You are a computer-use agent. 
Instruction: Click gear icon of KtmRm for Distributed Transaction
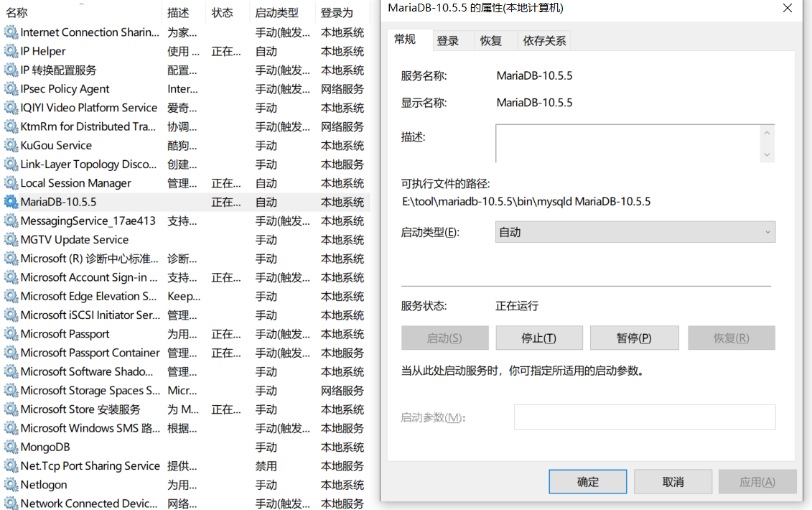(11, 126)
